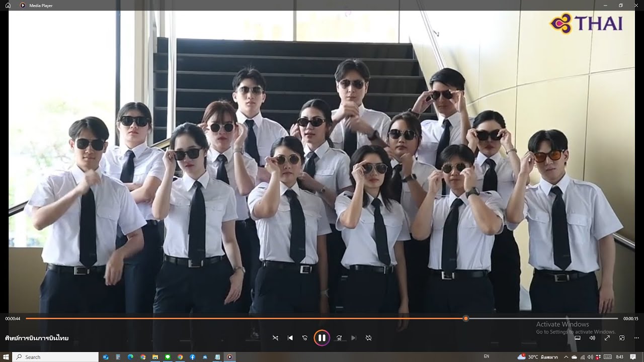Open File Explorer from the taskbar
This screenshot has width=644, height=362.
point(155,357)
